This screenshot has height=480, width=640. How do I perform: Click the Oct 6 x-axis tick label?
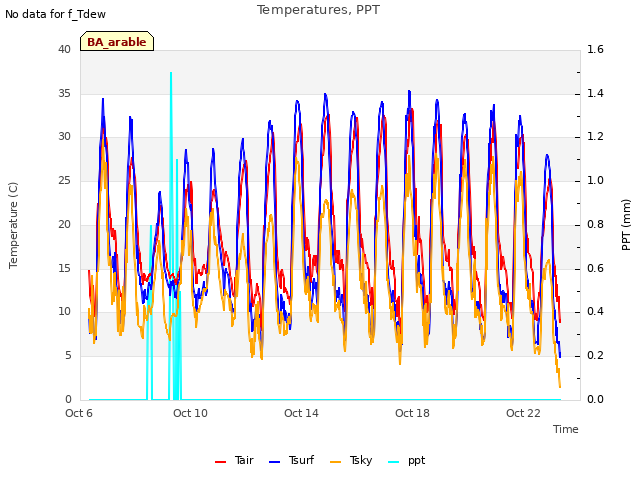coord(79,413)
